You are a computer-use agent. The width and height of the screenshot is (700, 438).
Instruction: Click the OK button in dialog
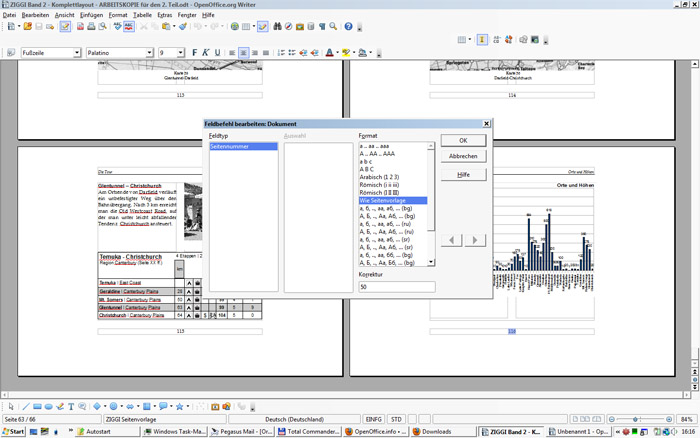click(x=463, y=141)
